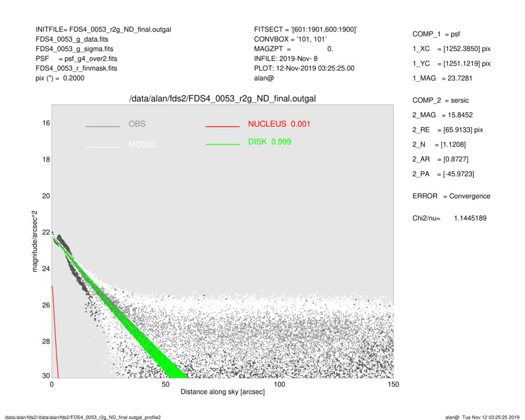Screen dimensions: 525x420
Task: Click the magnitude/arcsec^2 y-axis label
Action: click(x=35, y=241)
